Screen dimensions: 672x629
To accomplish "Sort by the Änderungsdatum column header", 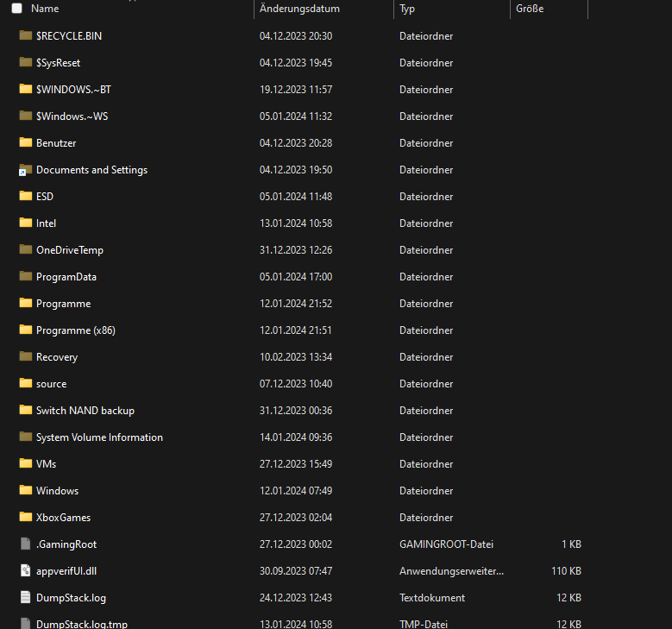I will point(299,9).
